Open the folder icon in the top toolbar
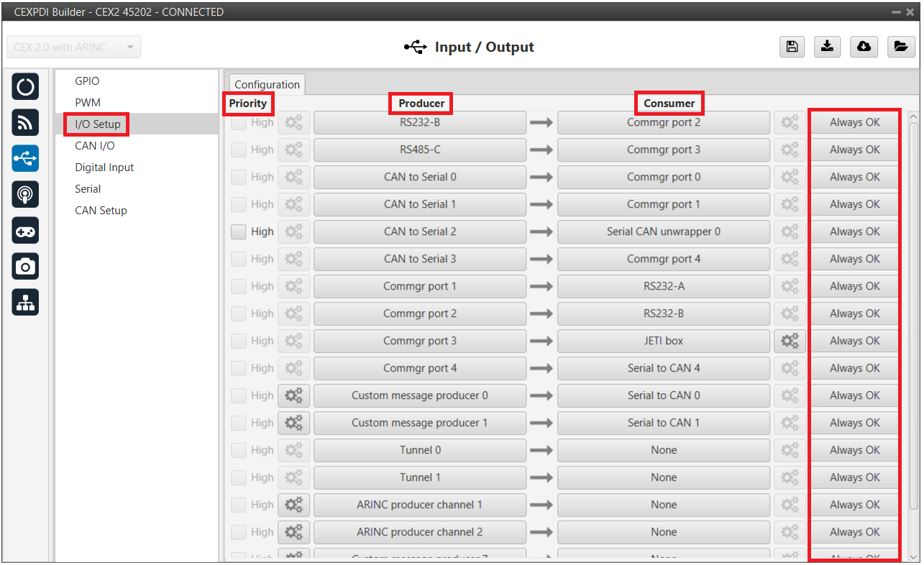The height and width of the screenshot is (565, 924). click(x=900, y=47)
